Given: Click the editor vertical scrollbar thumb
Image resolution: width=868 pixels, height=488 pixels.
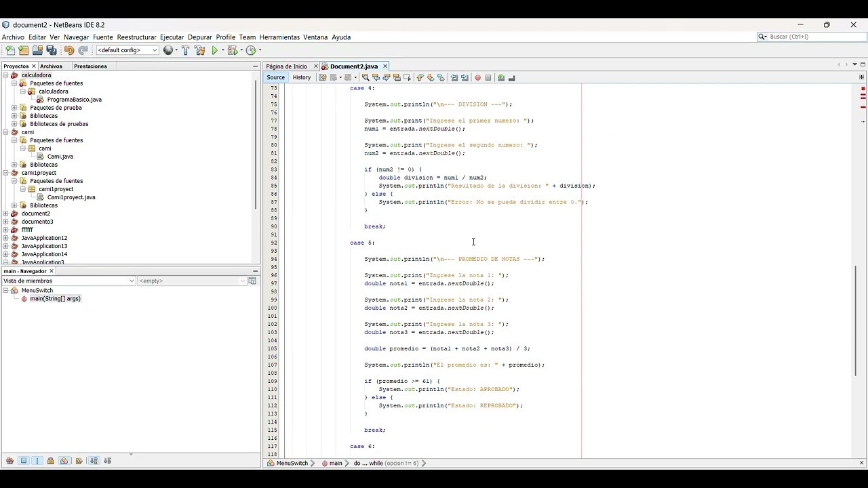Looking at the screenshot, I should 856,320.
